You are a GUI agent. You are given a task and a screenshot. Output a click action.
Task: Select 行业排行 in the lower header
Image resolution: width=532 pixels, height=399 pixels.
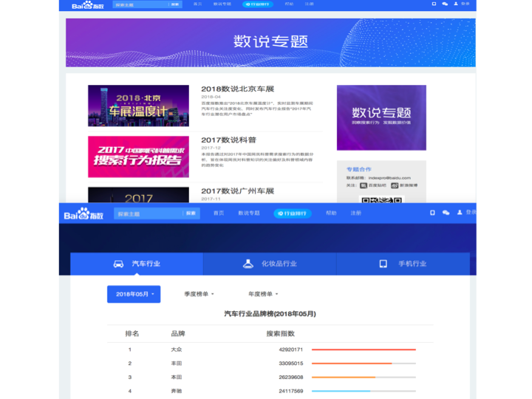pyautogui.click(x=293, y=214)
